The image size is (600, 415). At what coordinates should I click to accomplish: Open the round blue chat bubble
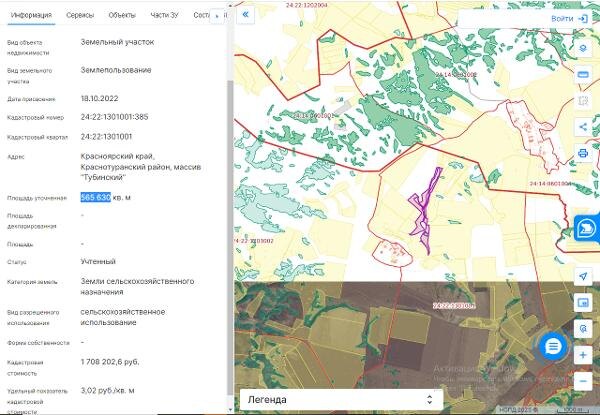click(553, 347)
